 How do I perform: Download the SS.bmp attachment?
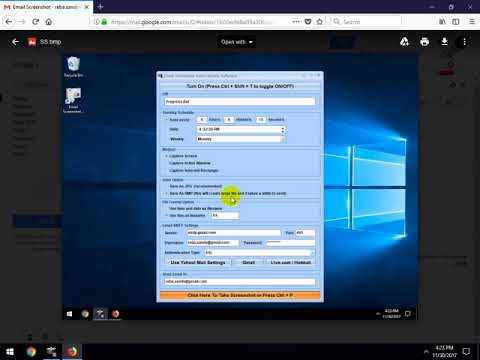pos(444,42)
